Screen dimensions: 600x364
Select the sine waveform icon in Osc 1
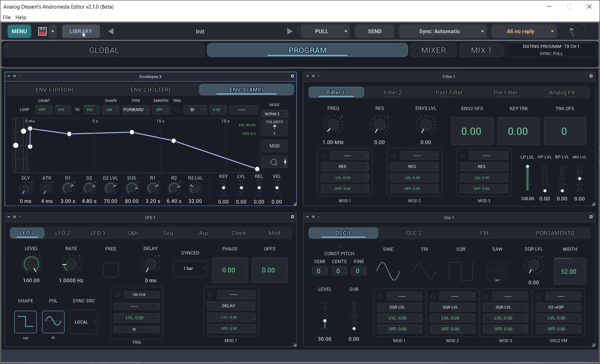tap(388, 271)
